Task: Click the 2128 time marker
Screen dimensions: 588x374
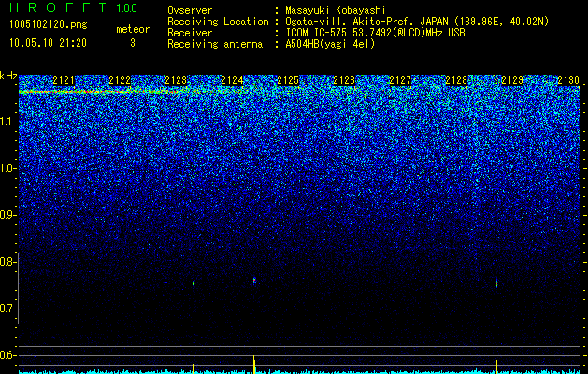Action: (456, 80)
